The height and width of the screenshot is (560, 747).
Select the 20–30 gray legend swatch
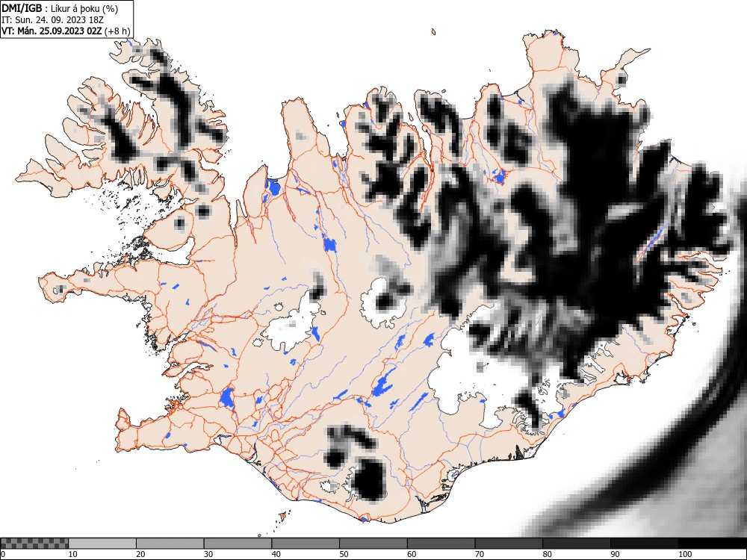(170, 544)
